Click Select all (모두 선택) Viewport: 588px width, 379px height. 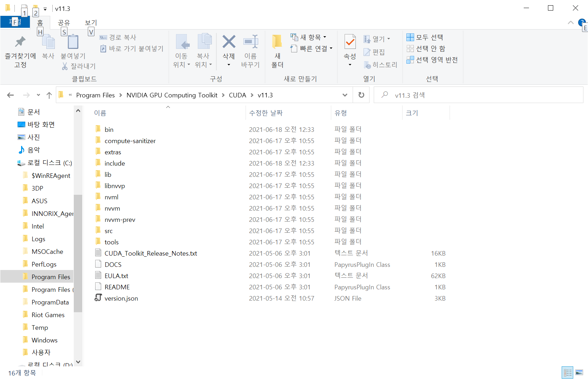pos(425,37)
